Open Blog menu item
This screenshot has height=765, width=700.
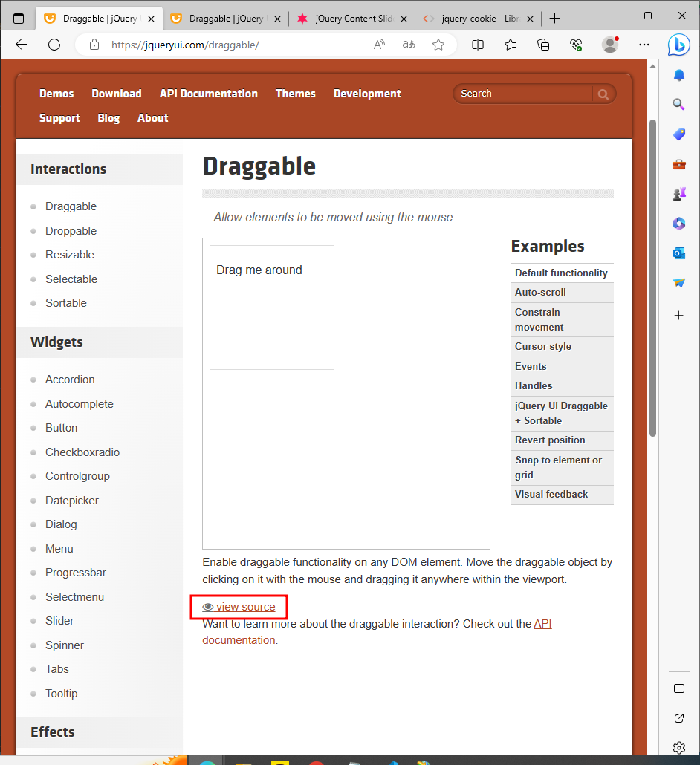[108, 118]
